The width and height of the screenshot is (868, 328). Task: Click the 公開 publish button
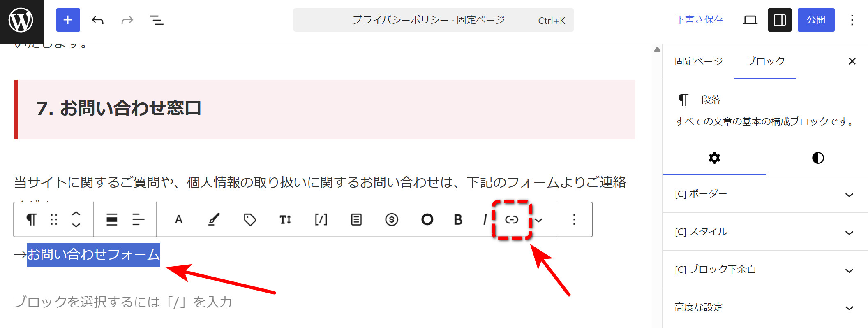point(816,20)
